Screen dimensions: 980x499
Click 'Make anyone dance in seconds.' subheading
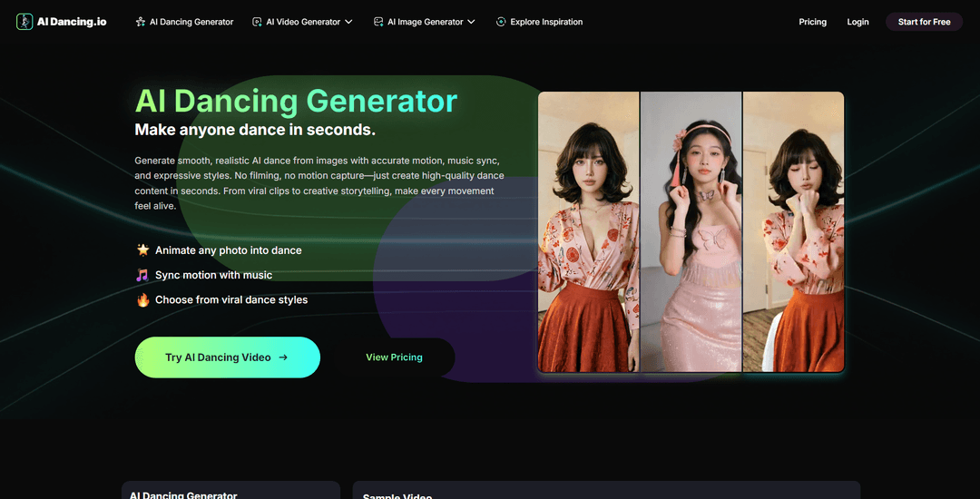tap(255, 130)
